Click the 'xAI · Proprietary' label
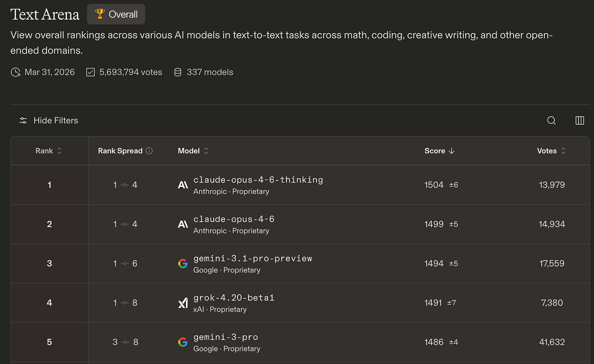Viewport: 594px width, 364px height. [220, 309]
